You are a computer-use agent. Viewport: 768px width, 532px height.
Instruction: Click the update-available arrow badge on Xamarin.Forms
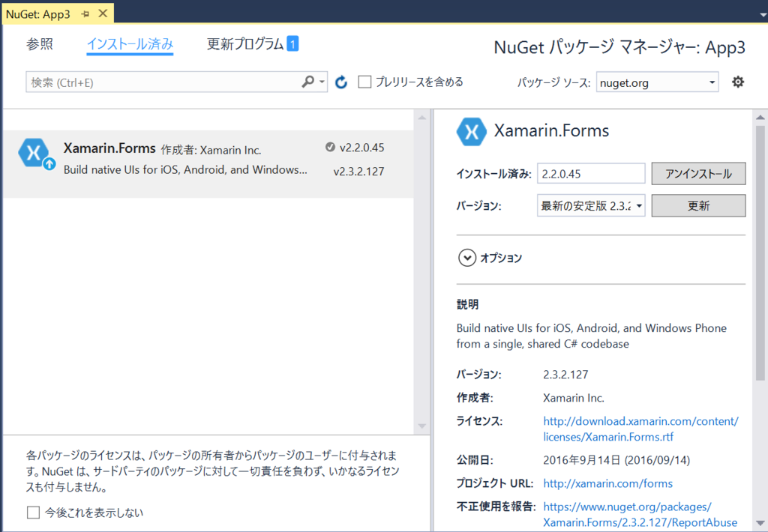tap(49, 164)
